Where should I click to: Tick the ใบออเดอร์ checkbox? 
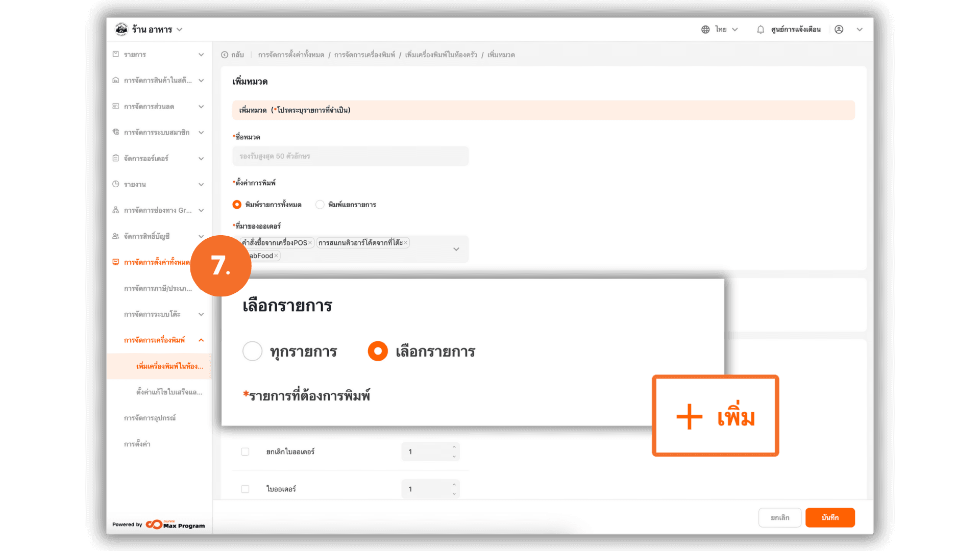point(245,489)
